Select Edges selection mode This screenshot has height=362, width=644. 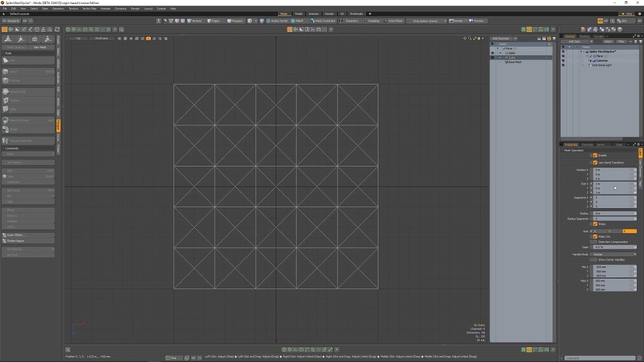click(x=214, y=21)
